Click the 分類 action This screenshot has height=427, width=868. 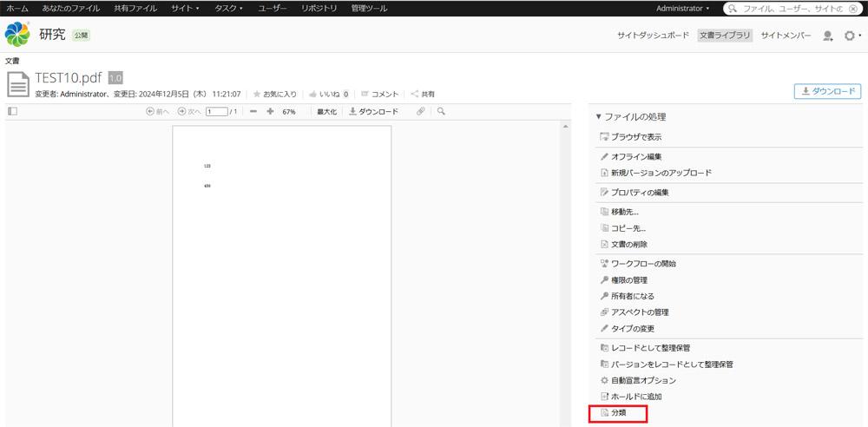coord(618,413)
